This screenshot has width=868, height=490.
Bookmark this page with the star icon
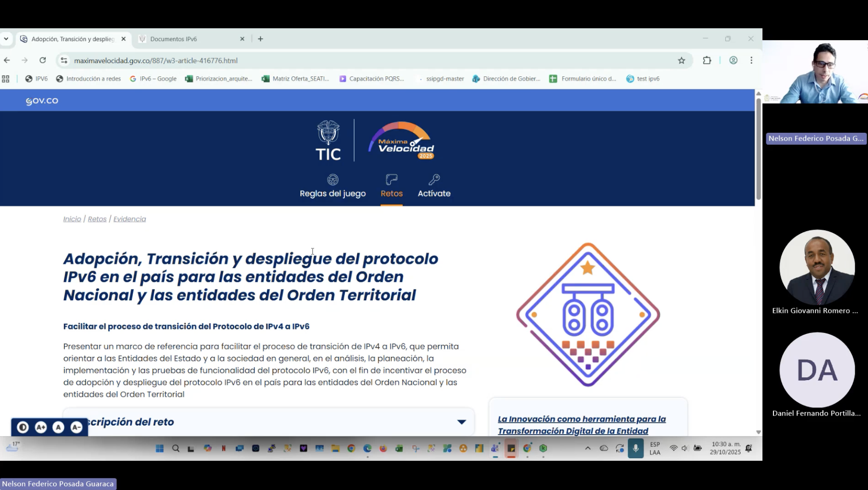pos(681,60)
